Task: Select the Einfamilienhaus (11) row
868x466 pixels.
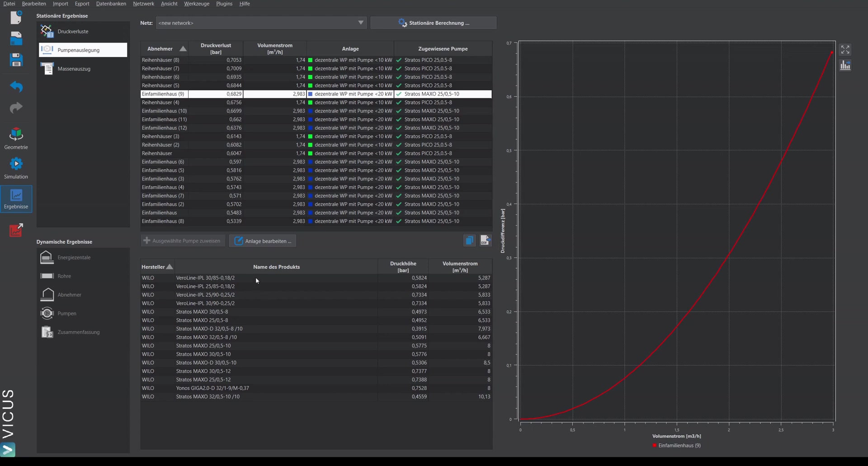Action: [x=316, y=119]
